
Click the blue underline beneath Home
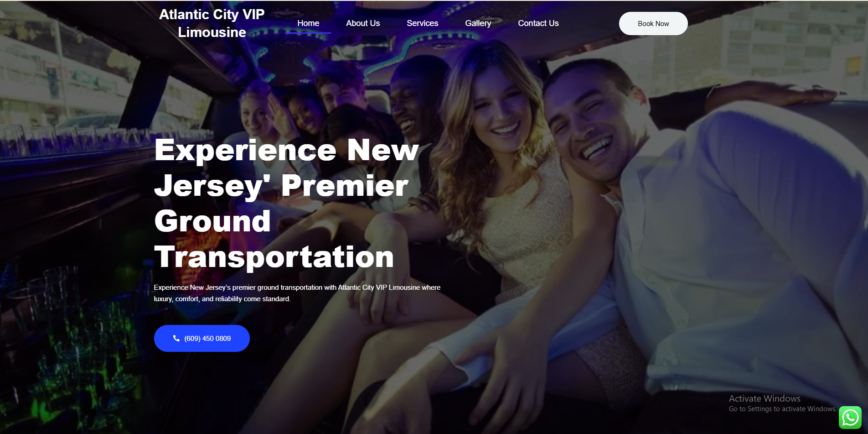308,33
